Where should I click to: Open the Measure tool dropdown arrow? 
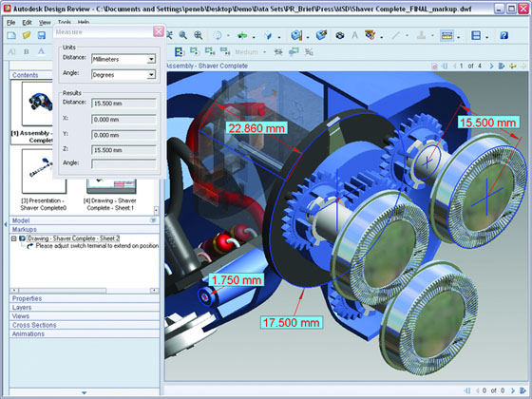point(458,36)
